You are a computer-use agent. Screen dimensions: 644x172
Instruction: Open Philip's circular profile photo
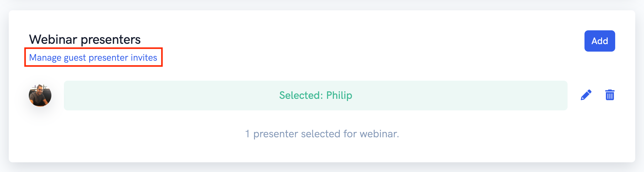(x=40, y=95)
